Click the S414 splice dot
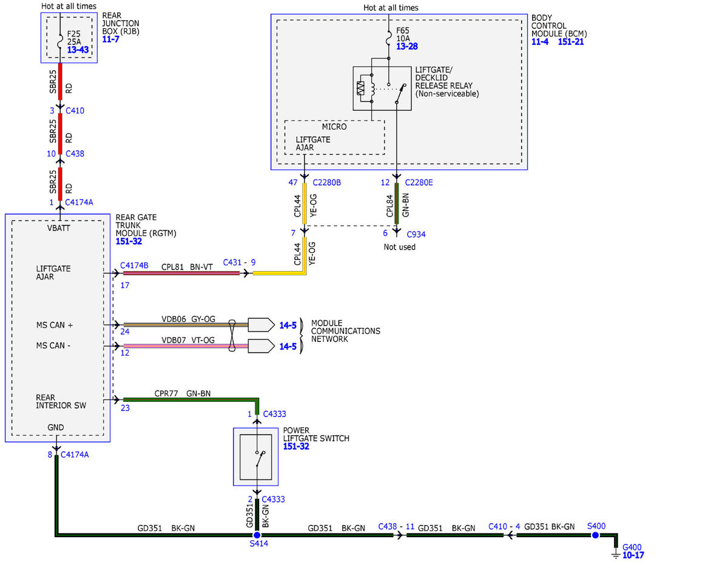 pyautogui.click(x=256, y=535)
